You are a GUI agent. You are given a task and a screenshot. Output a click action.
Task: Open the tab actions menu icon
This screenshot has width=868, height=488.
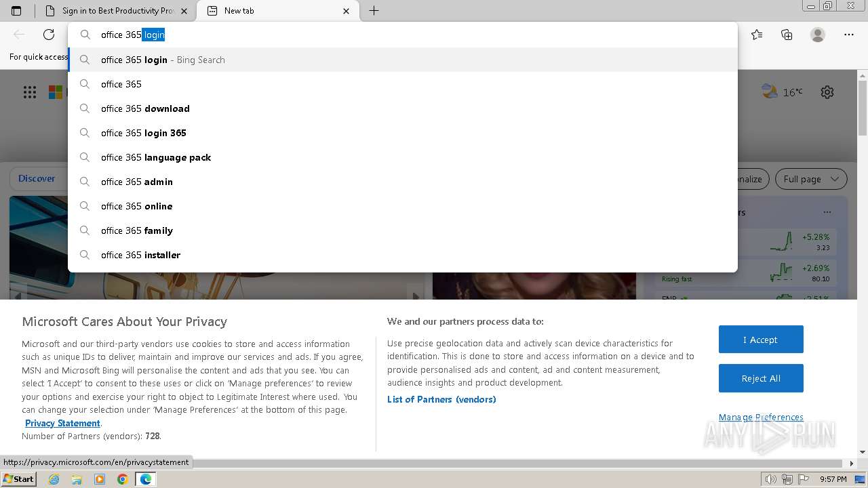(x=16, y=11)
